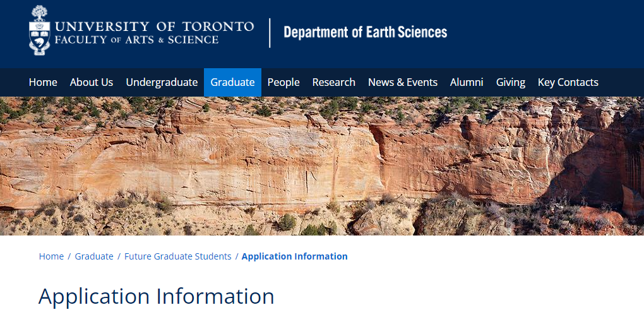Select the highlighted Graduate tab
Image resolution: width=644 pixels, height=329 pixels.
[x=232, y=82]
